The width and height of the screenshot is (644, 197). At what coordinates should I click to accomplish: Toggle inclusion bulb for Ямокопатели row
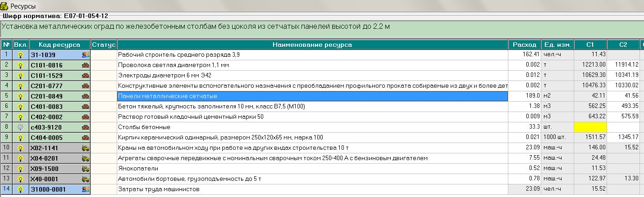point(20,169)
